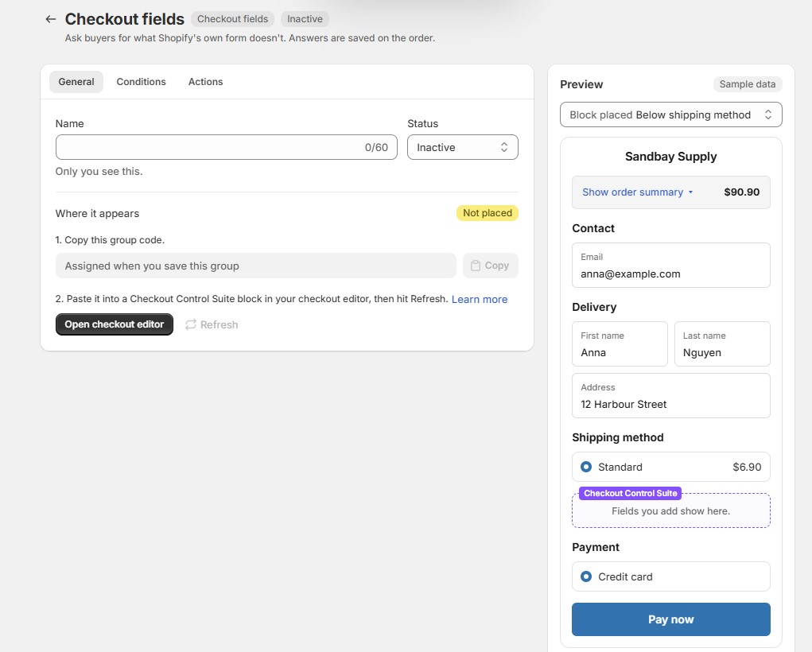Click the Sandbay Supply store name
Image resolution: width=812 pixels, height=652 pixels.
coord(670,157)
